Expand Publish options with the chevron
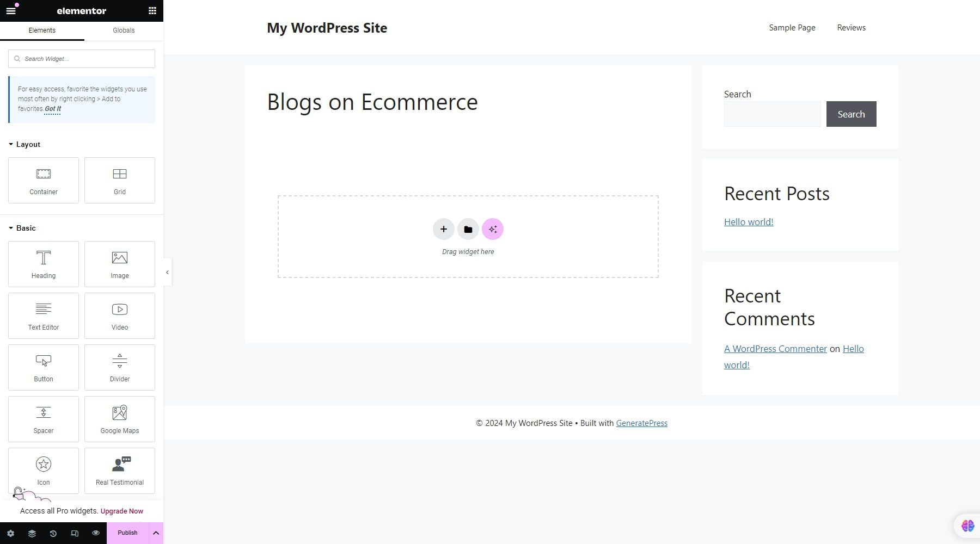The height and width of the screenshot is (544, 980). [x=156, y=533]
